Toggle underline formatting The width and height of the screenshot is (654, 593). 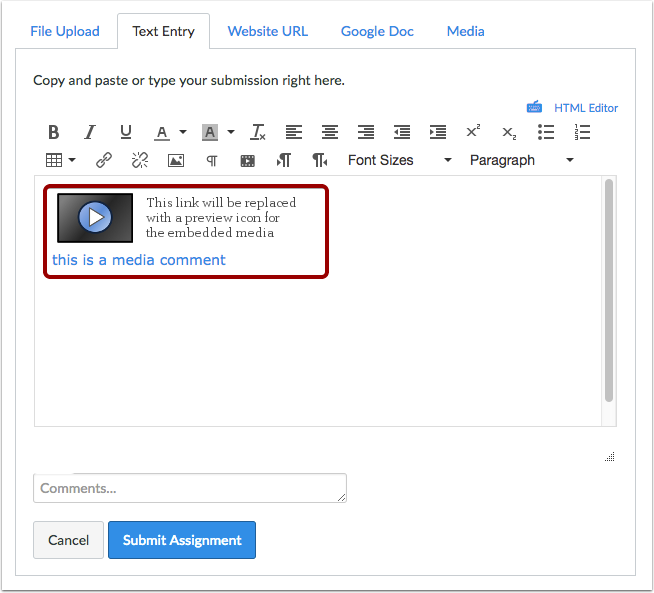point(126,132)
